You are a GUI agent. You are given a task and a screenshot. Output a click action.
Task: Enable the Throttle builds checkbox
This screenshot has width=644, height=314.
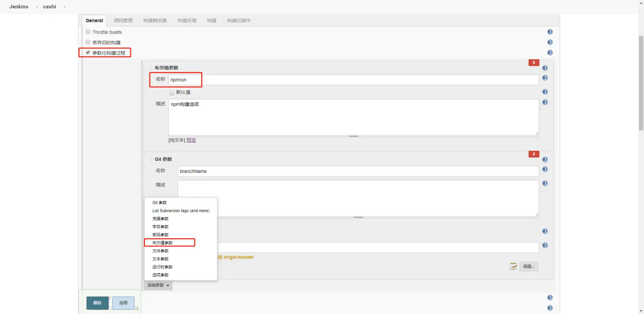pos(88,32)
